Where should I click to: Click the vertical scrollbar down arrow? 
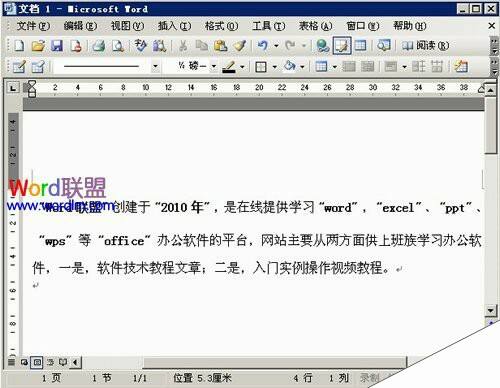pyautogui.click(x=490, y=311)
